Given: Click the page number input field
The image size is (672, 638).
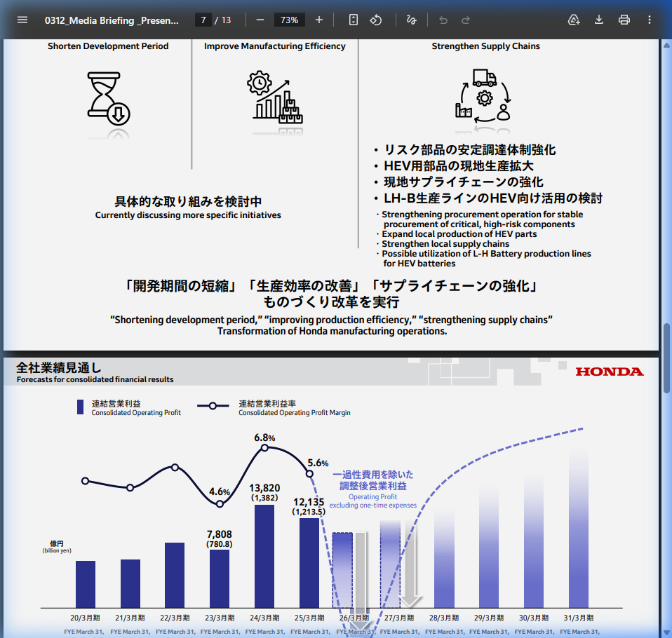Looking at the screenshot, I should point(203,20).
